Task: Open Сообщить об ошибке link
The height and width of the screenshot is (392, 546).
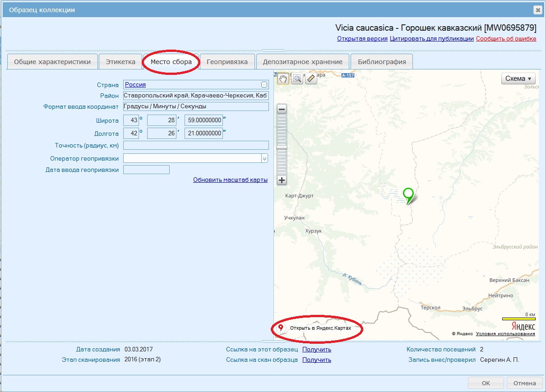Action: click(x=506, y=38)
